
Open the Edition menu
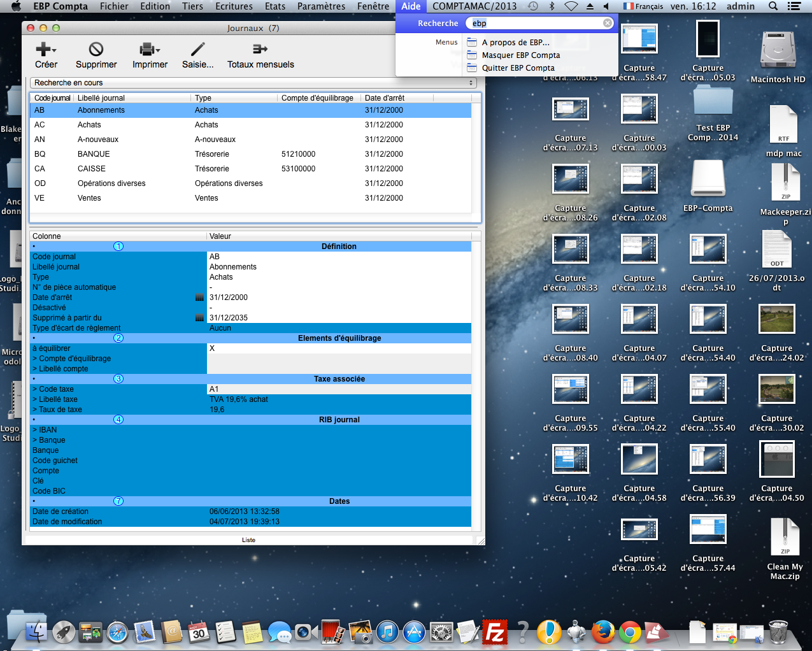coord(155,6)
